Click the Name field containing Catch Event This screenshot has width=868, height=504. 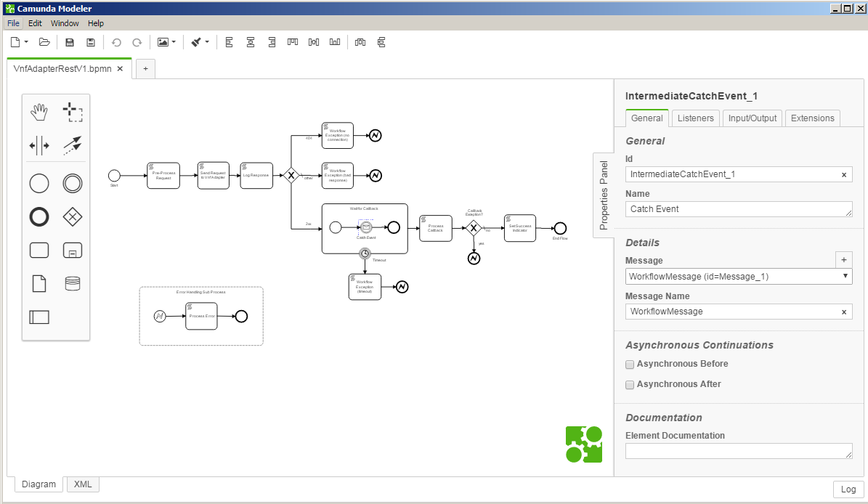(739, 209)
